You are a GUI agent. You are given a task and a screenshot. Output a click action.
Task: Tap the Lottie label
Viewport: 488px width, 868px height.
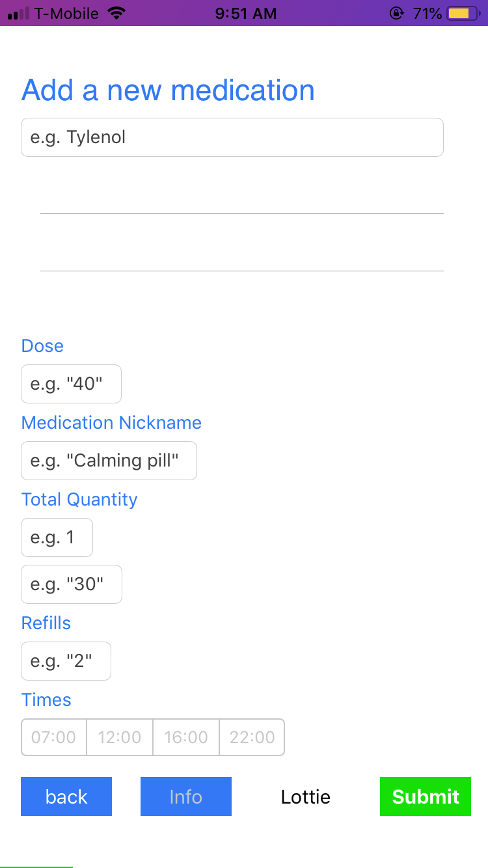point(306,796)
